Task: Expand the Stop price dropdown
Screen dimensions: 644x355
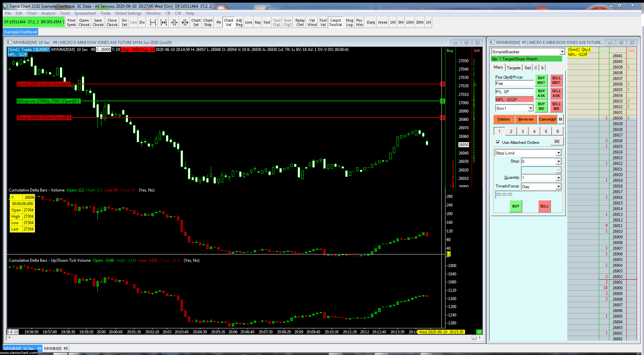Action: (559, 162)
